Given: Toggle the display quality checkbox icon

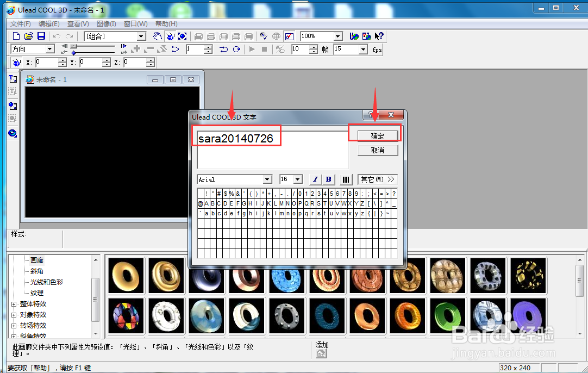Looking at the screenshot, I should (x=289, y=36).
